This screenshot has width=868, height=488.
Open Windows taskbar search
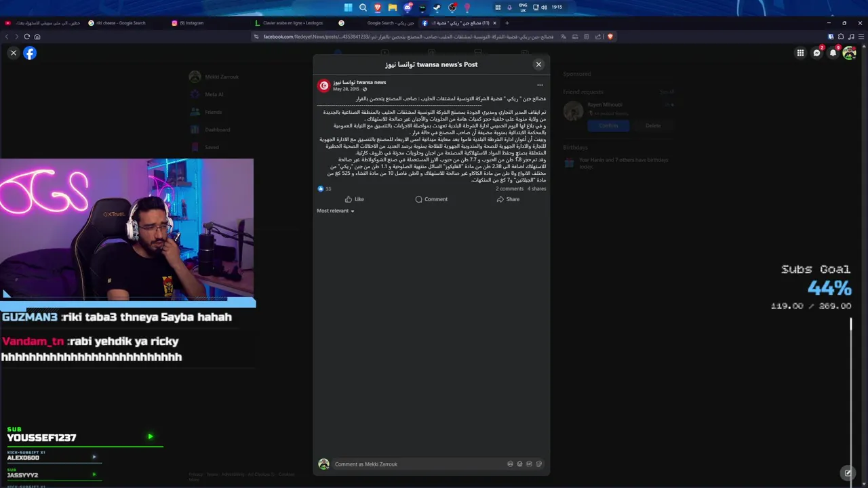click(363, 7)
